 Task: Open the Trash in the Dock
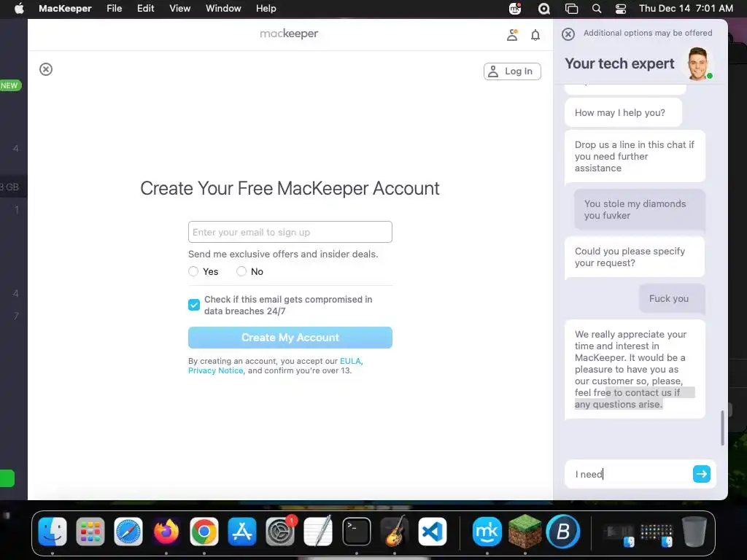coord(694,532)
